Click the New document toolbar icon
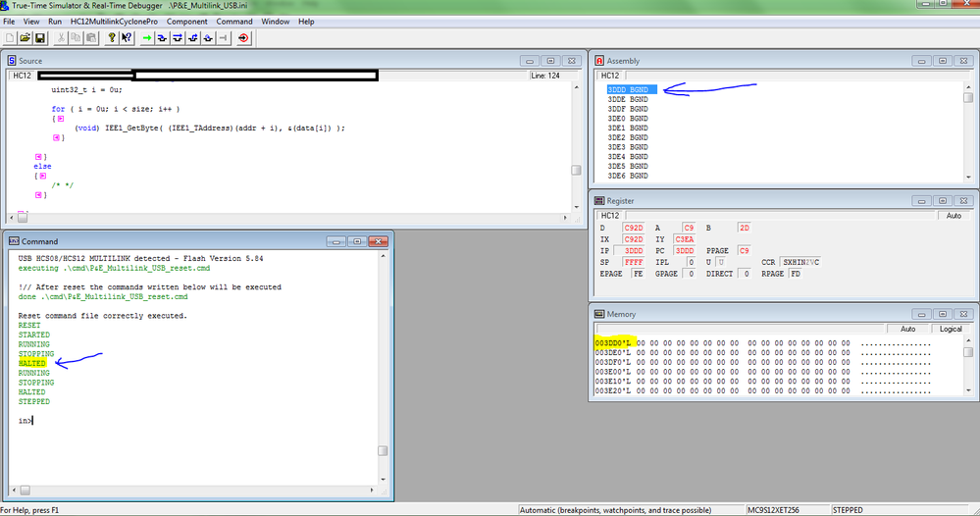This screenshot has height=516, width=980. click(x=10, y=38)
